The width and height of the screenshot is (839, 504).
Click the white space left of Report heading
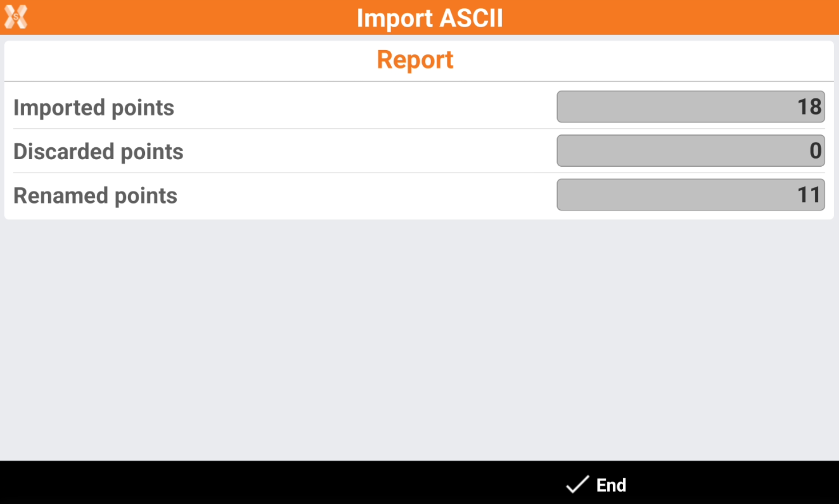(x=179, y=60)
